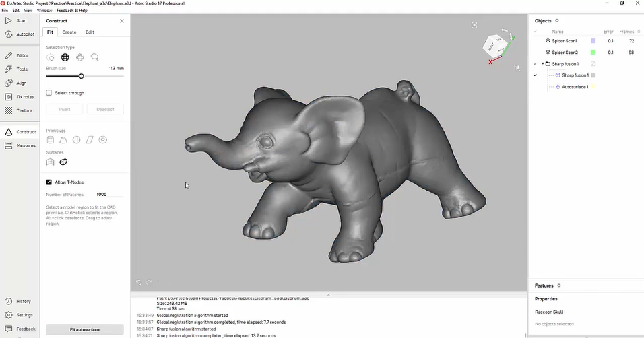Choose the globe mesh selection type

tap(65, 57)
